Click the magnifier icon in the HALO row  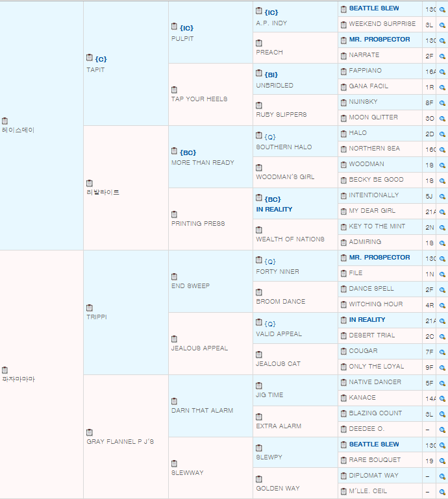442,134
